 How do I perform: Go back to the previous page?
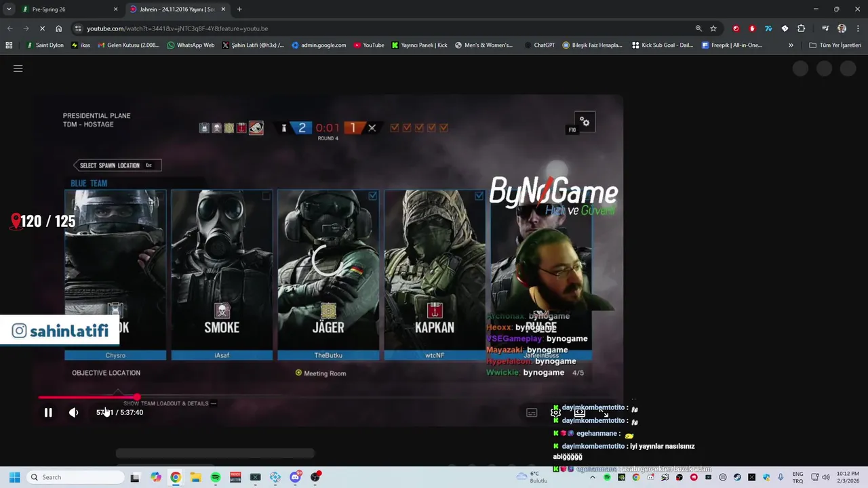tap(9, 28)
